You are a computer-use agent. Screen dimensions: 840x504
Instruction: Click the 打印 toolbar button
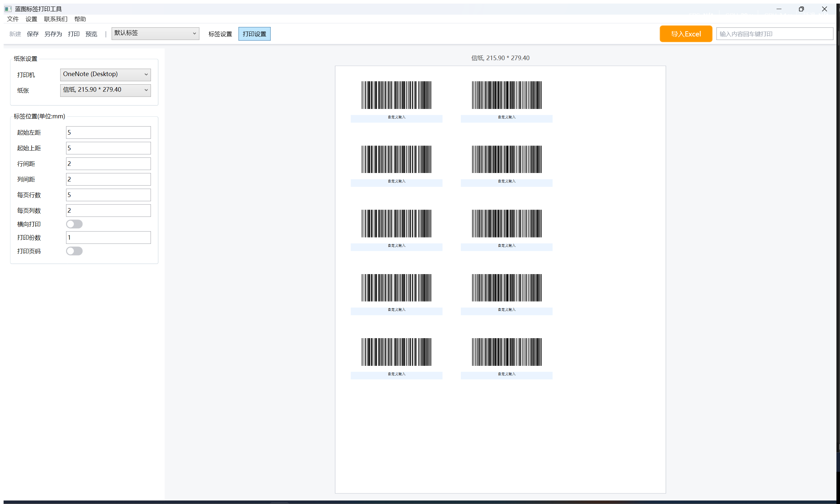pos(74,34)
